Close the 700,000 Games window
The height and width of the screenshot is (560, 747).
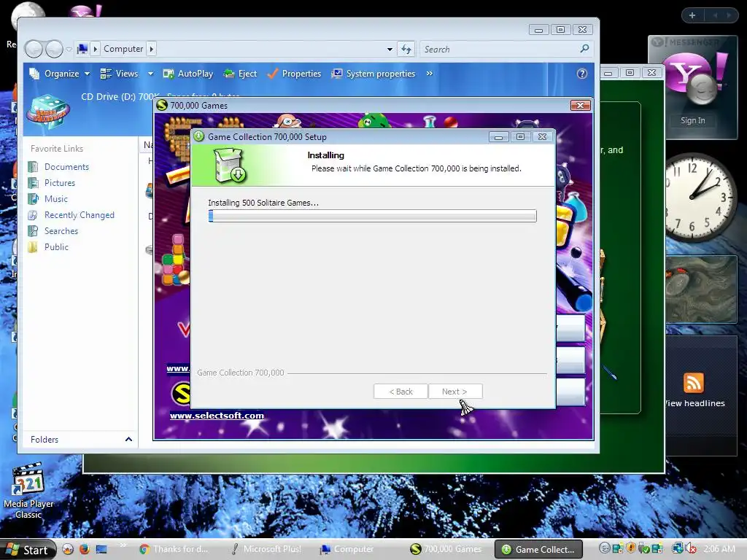[580, 105]
